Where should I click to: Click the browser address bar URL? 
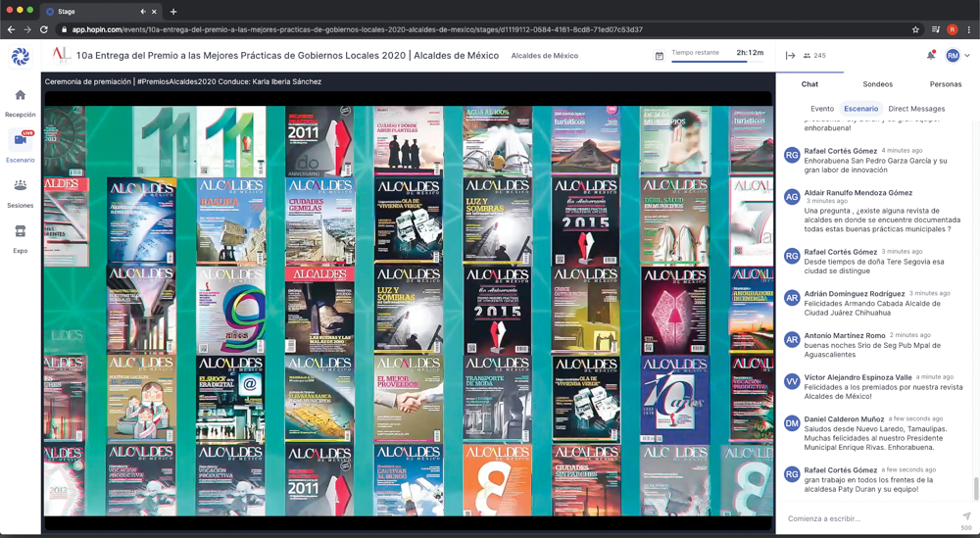tap(357, 29)
